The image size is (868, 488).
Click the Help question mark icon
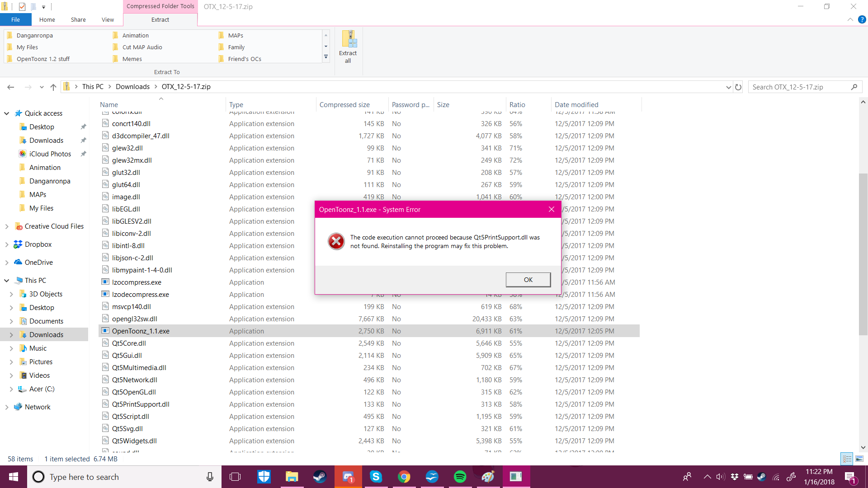pos(862,19)
